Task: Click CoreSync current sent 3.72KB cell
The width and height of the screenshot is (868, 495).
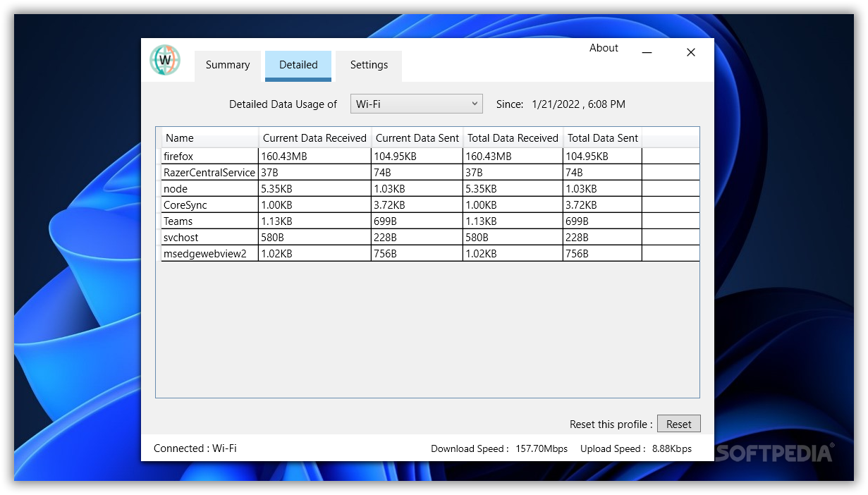Action: pyautogui.click(x=417, y=205)
